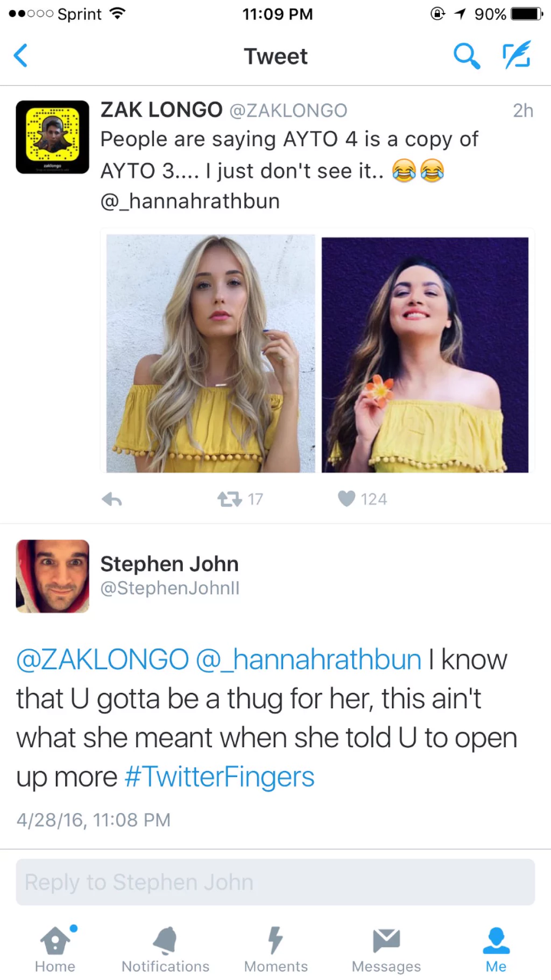This screenshot has width=551, height=980.
Task: Open the search magnifier icon
Action: point(466,55)
